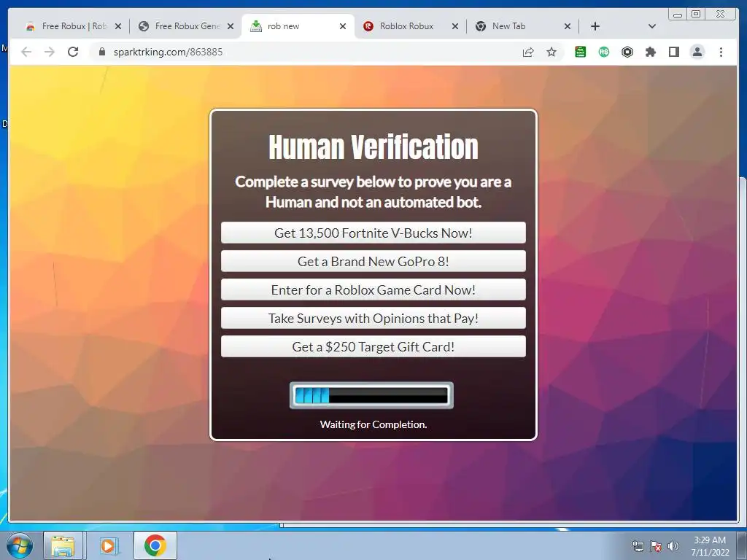Open the round green R$ extension
Image resolution: width=747 pixels, height=560 pixels.
603,52
